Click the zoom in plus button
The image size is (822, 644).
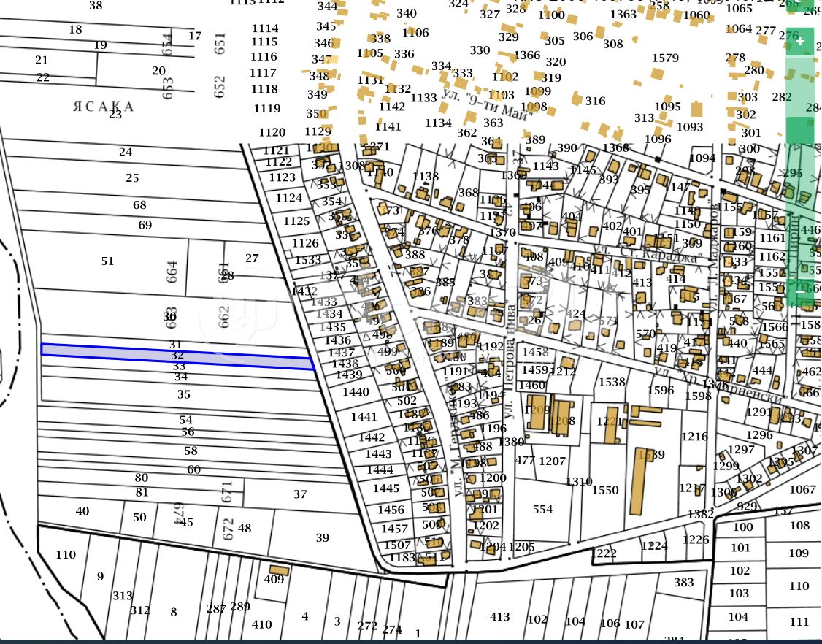coord(800,42)
